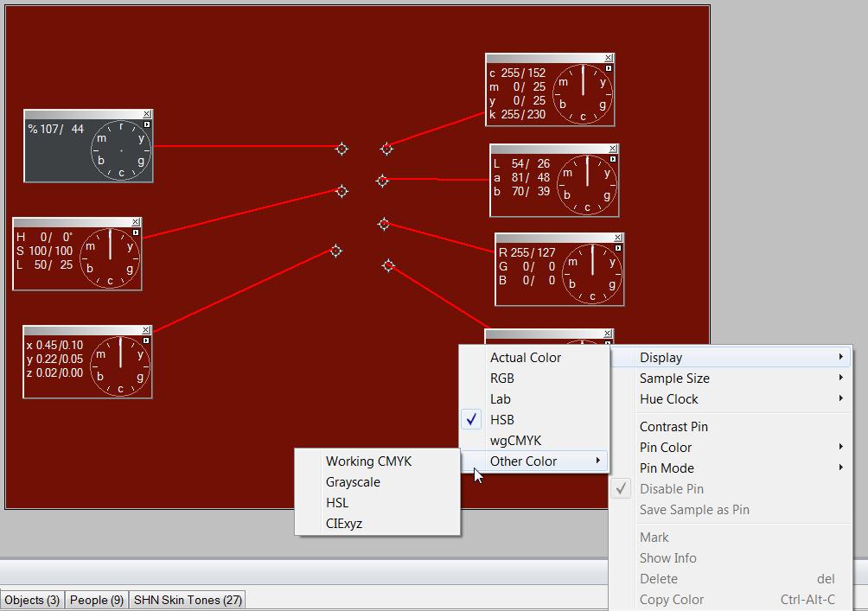Click the Copy Color menu entry
The height and width of the screenshot is (611, 868).
731,600
